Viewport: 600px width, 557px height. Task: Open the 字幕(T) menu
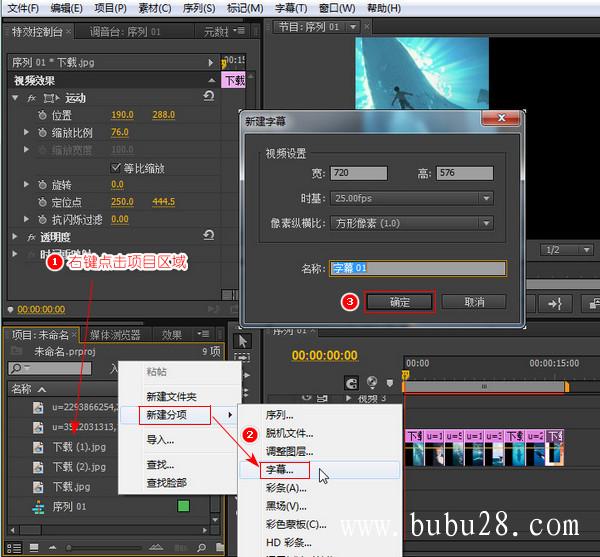click(291, 8)
